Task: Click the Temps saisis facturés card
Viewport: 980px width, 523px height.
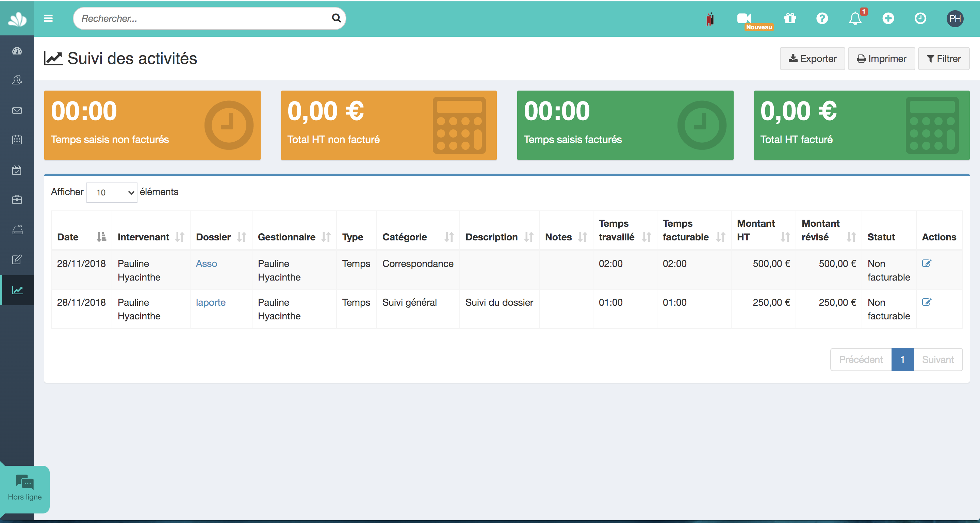Action: (625, 125)
